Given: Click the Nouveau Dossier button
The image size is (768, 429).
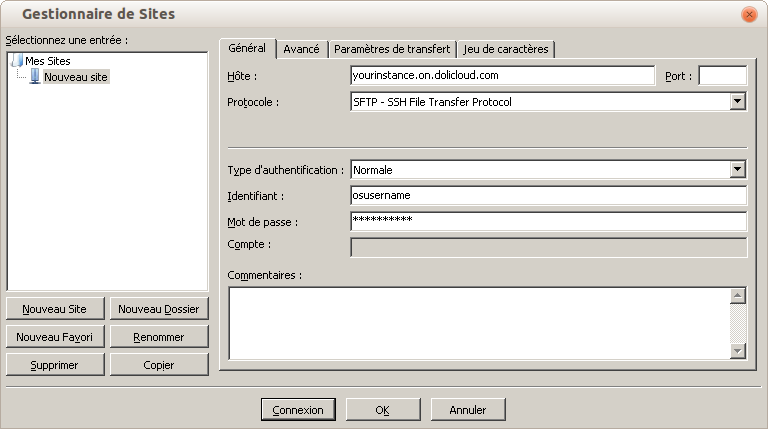Looking at the screenshot, I should coord(159,310).
